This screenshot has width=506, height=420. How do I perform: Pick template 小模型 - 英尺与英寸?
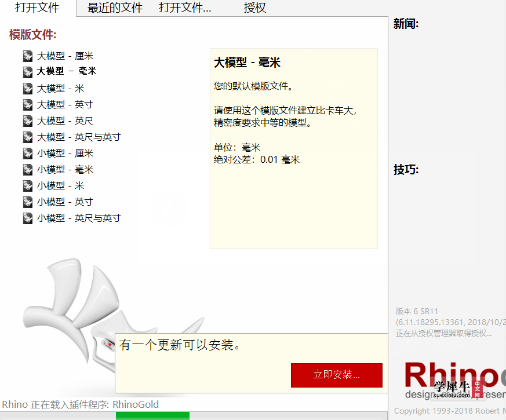coord(79,218)
